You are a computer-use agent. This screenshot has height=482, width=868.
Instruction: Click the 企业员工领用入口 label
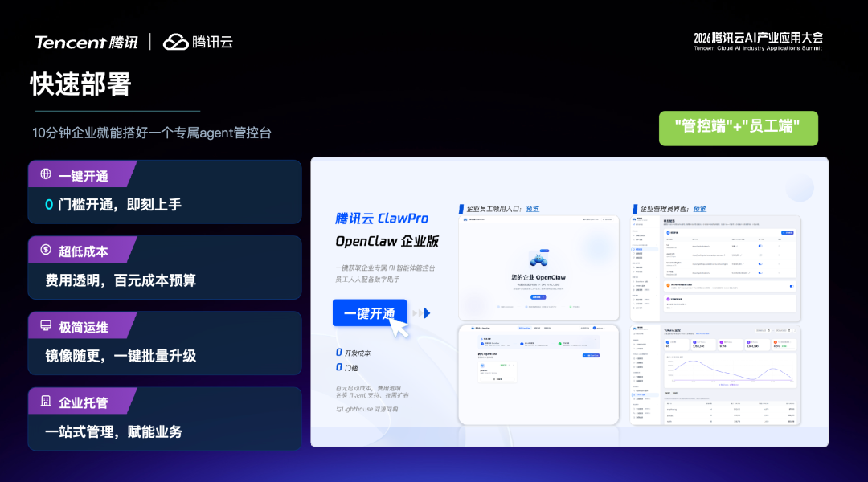pyautogui.click(x=493, y=209)
